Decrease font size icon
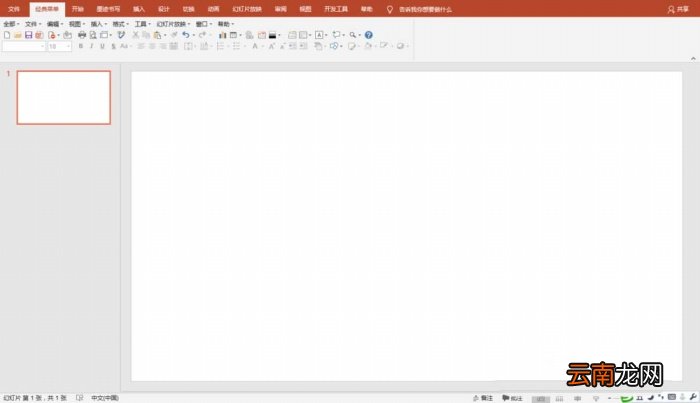Viewport: 700px width, 403px height. coord(283,46)
